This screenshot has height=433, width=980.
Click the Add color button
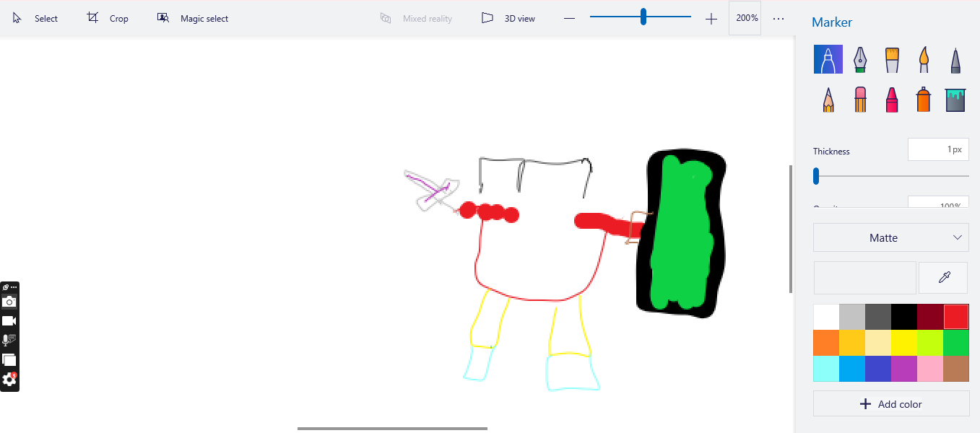[891, 404]
